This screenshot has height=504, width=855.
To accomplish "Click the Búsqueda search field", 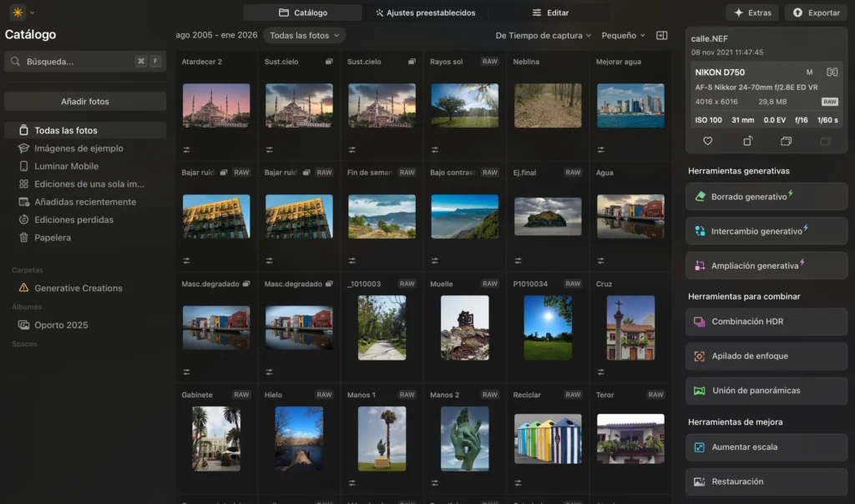I will (x=85, y=62).
